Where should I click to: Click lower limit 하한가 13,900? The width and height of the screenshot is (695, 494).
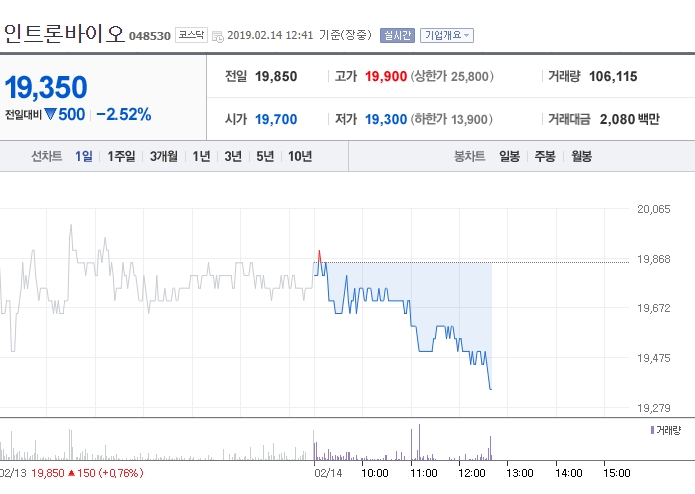click(451, 119)
